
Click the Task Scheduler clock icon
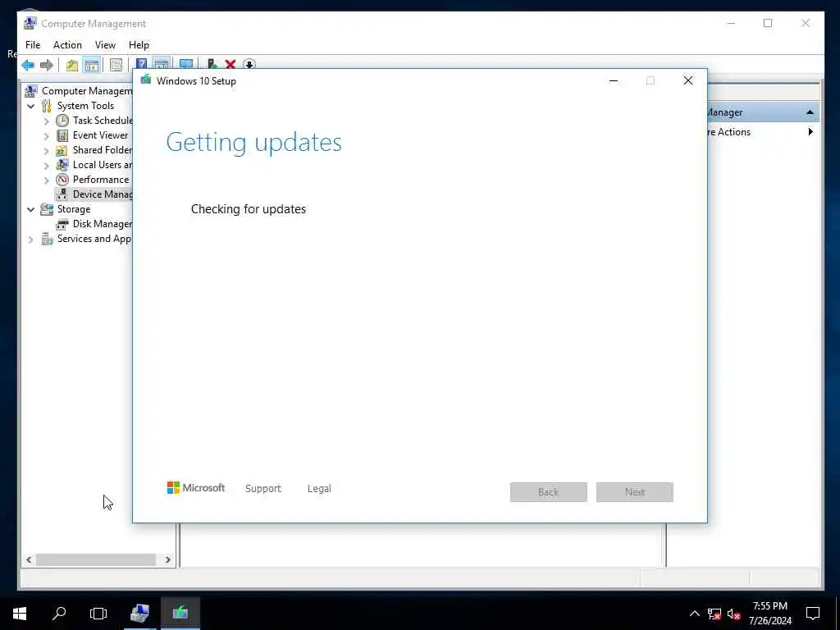pyautogui.click(x=62, y=121)
